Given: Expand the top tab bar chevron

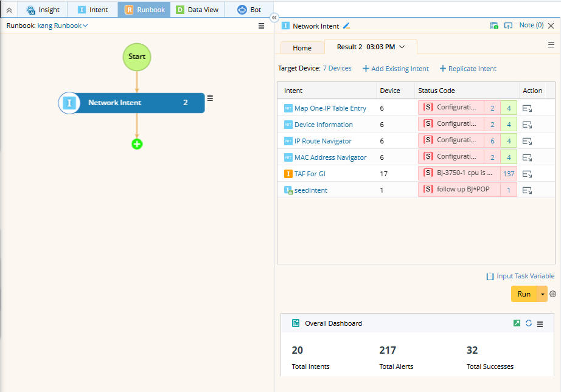Looking at the screenshot, I should point(9,10).
